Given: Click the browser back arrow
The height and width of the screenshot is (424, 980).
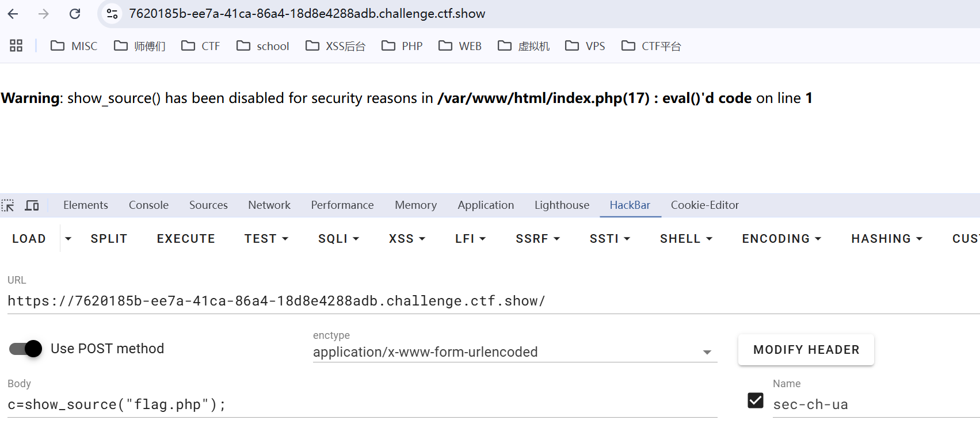Looking at the screenshot, I should [x=13, y=14].
